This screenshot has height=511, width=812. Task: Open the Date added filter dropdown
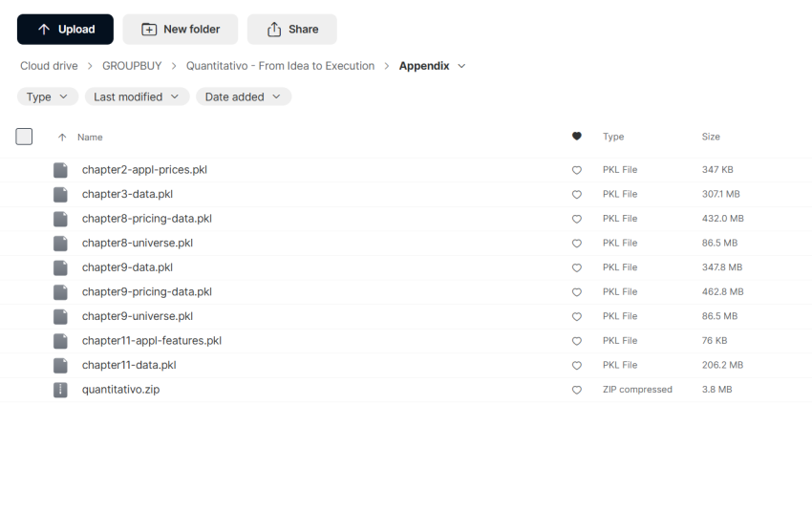[x=243, y=96]
